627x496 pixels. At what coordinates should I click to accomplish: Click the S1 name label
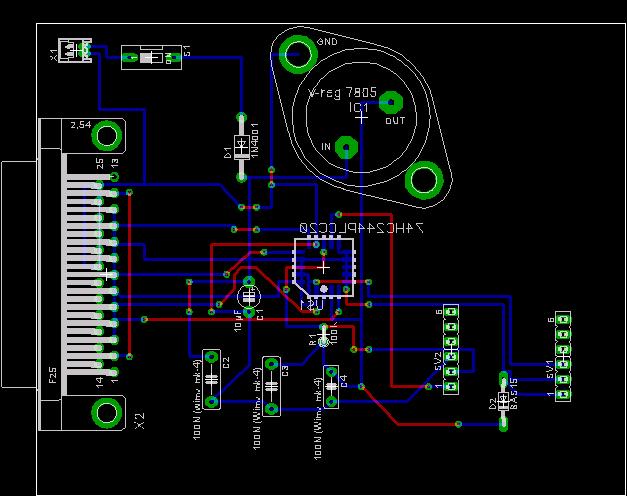(187, 50)
